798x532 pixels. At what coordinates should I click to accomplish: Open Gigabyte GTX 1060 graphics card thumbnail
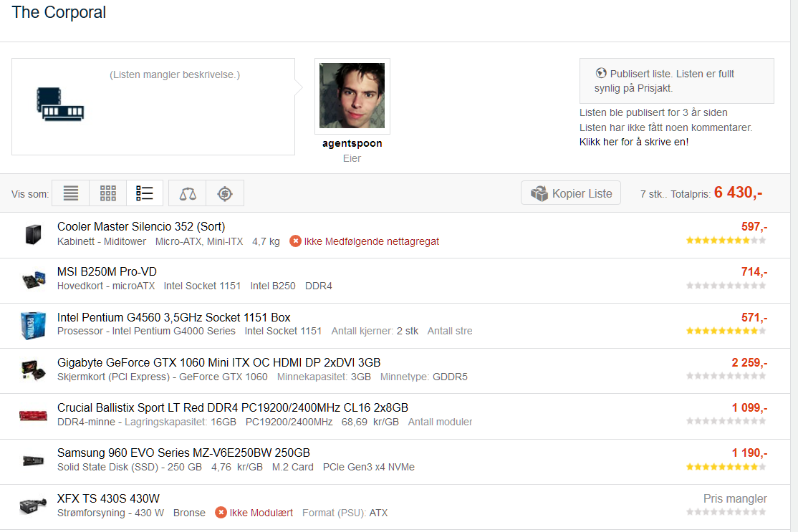pyautogui.click(x=34, y=369)
